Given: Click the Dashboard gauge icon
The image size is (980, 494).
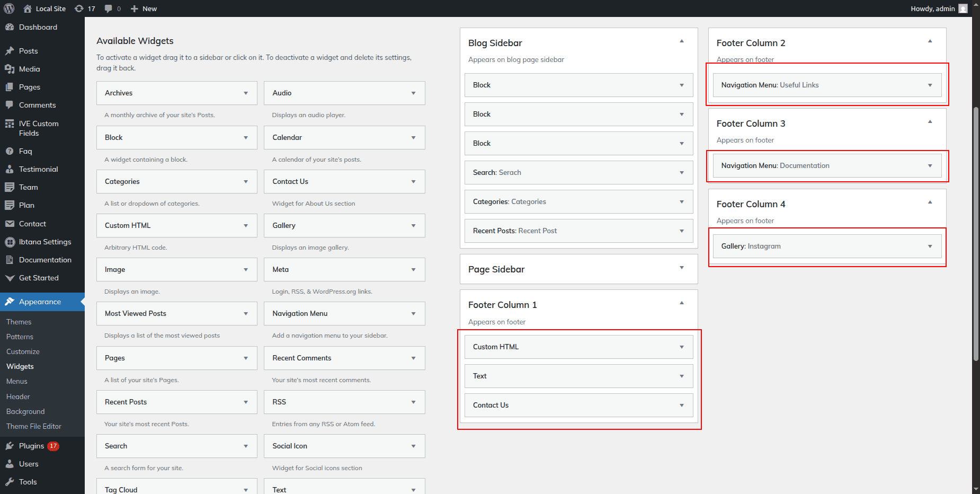Looking at the screenshot, I should click(10, 27).
